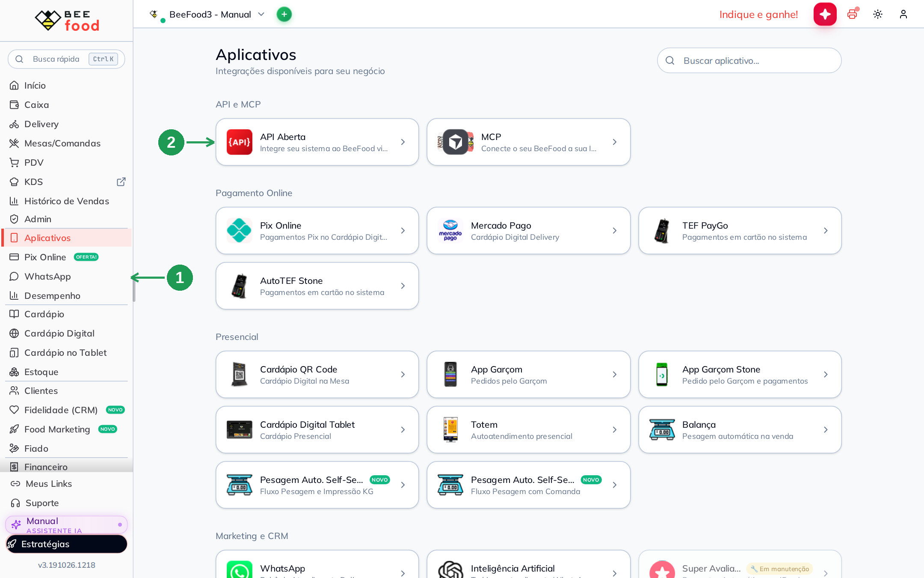The image size is (924, 578).
Task: Open Pix Online OFERTA sidebar item
Action: (66, 257)
